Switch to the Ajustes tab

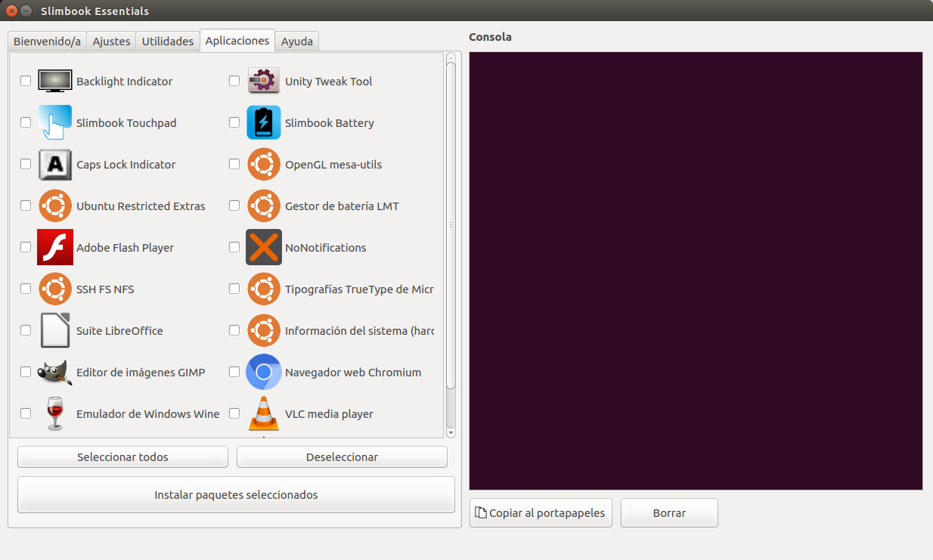click(111, 42)
